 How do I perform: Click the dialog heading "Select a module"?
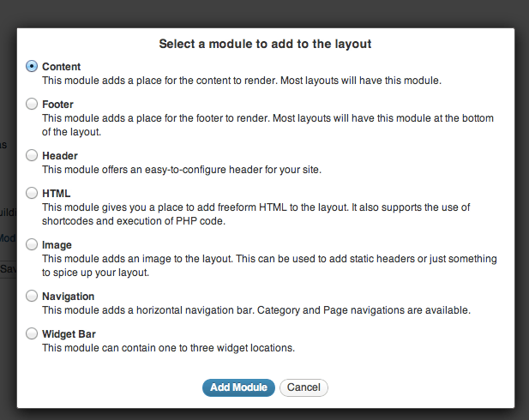[x=264, y=43]
